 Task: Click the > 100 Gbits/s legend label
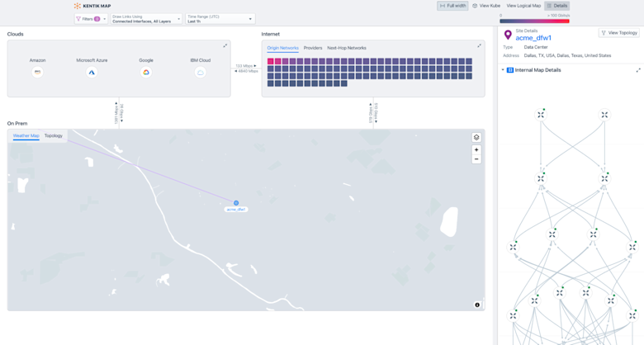point(558,16)
